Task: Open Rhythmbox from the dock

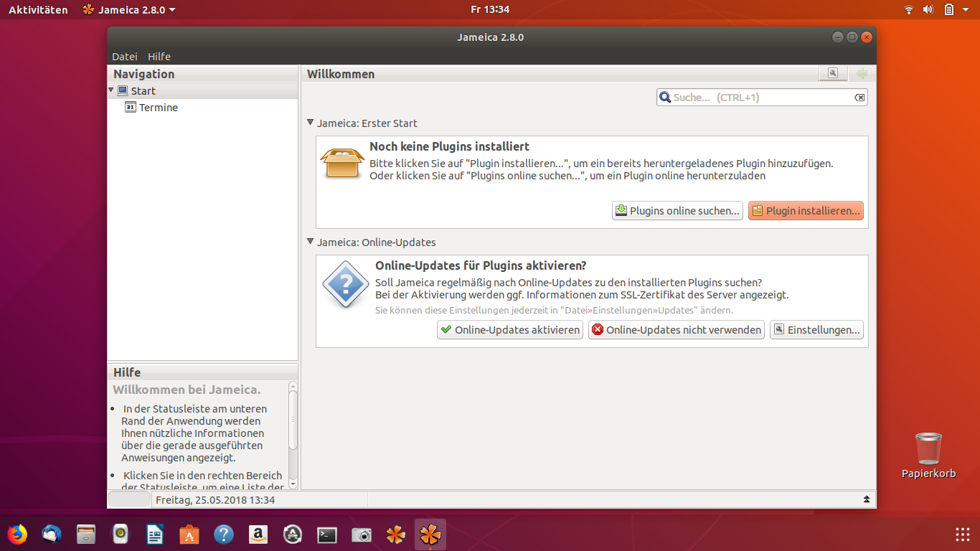Action: point(121,534)
